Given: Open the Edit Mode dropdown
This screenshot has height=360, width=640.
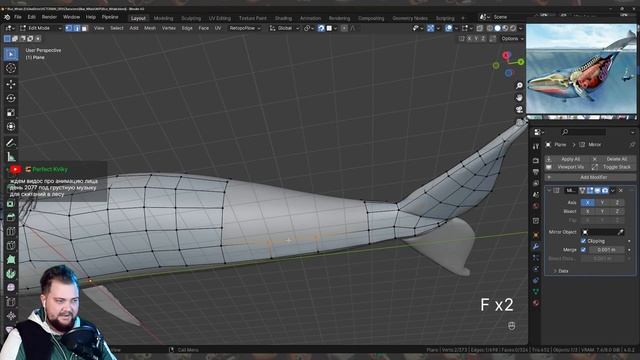Looking at the screenshot, I should click(40, 28).
